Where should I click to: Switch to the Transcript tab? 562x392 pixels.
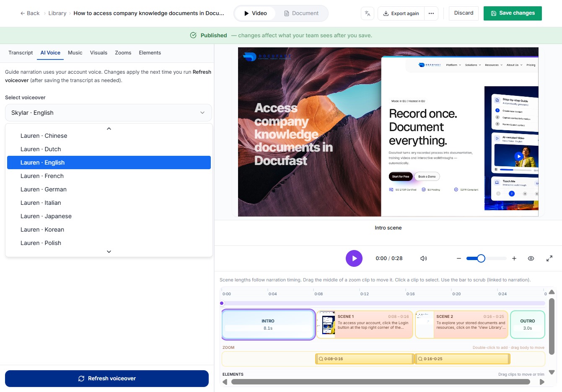pos(21,53)
